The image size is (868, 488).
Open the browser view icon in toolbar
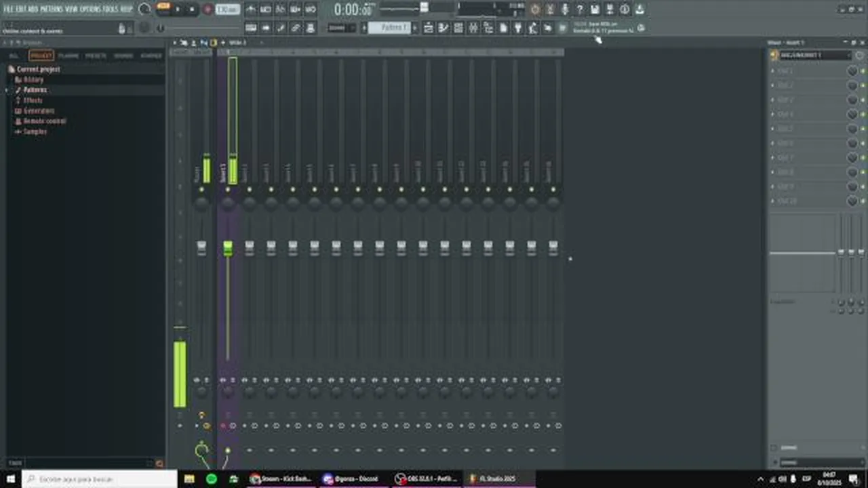pyautogui.click(x=488, y=28)
